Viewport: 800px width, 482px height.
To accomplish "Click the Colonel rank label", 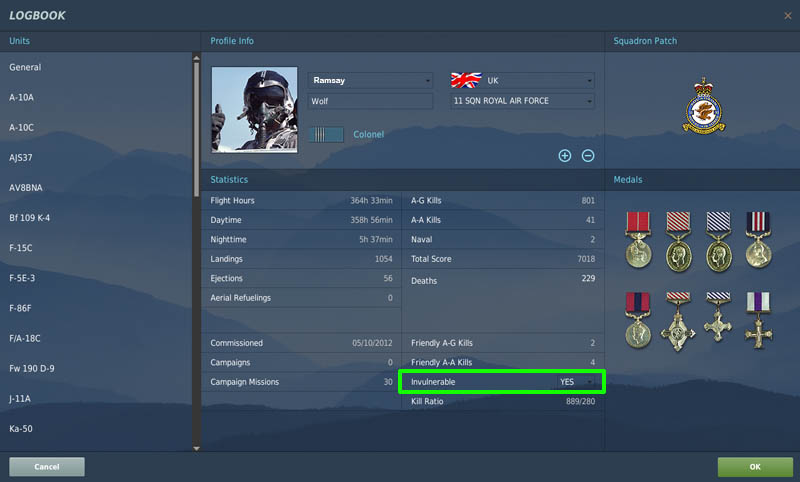I will (368, 135).
